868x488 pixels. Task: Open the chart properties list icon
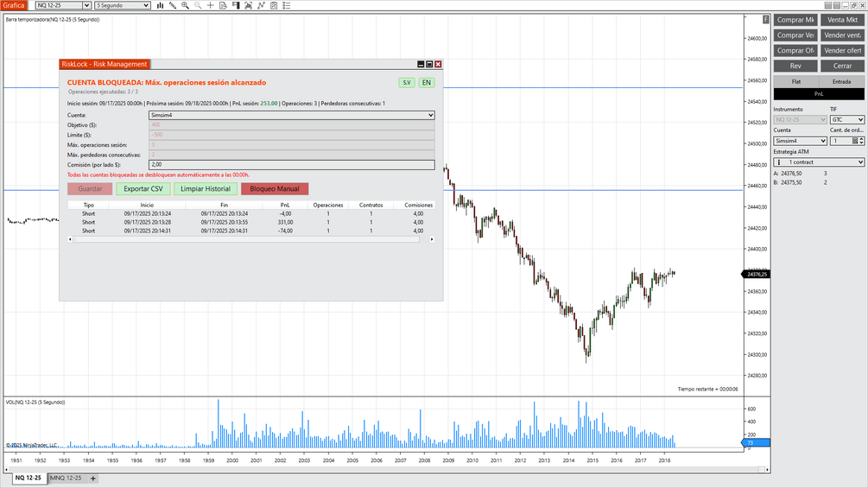click(x=286, y=5)
